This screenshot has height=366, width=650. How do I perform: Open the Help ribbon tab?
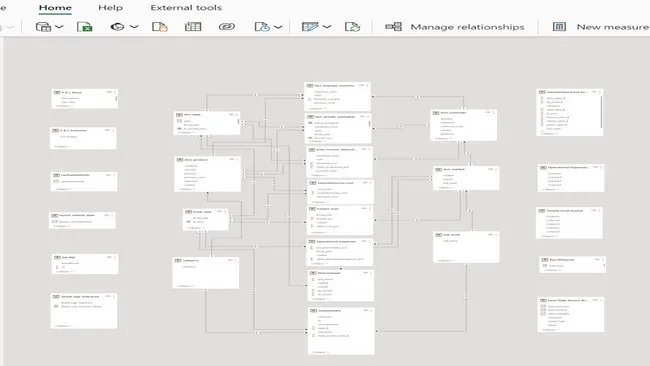pos(110,7)
